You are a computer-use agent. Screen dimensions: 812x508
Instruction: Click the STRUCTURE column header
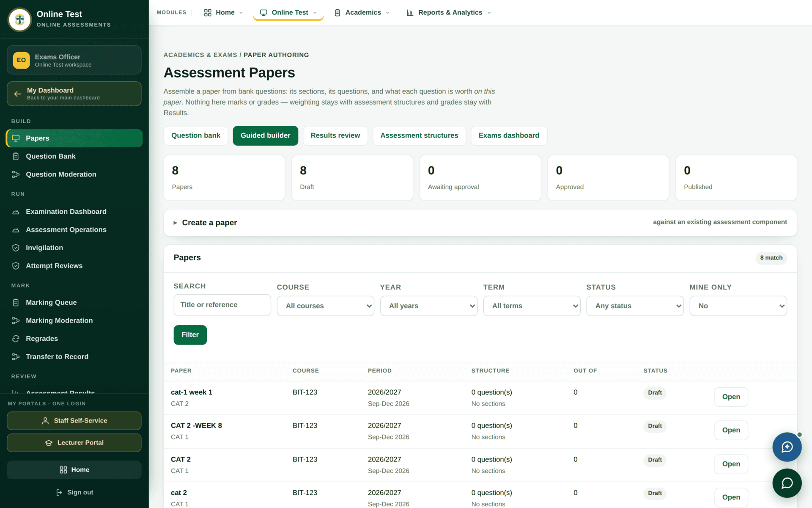coord(490,371)
